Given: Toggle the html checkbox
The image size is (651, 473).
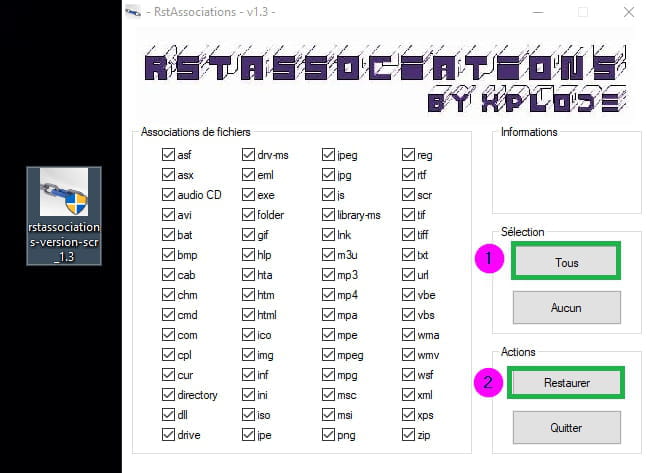Looking at the screenshot, I should (248, 314).
